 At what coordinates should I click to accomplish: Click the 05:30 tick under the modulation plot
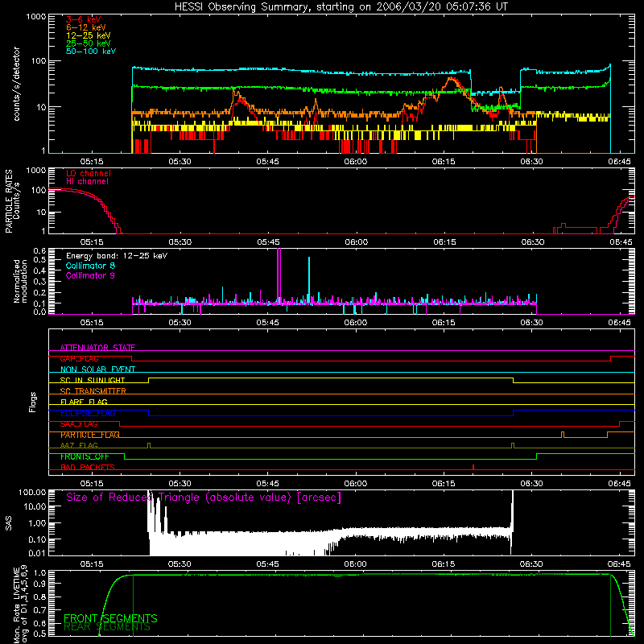pos(180,323)
